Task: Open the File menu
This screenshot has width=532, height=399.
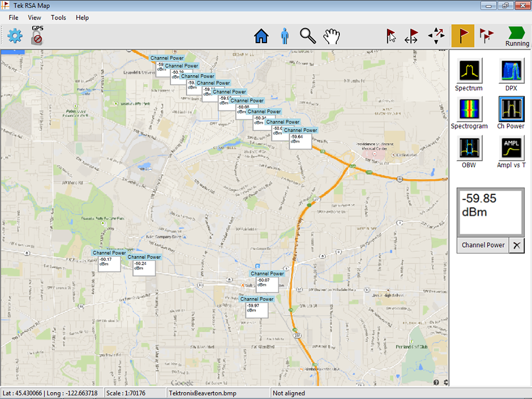Action: click(13, 18)
